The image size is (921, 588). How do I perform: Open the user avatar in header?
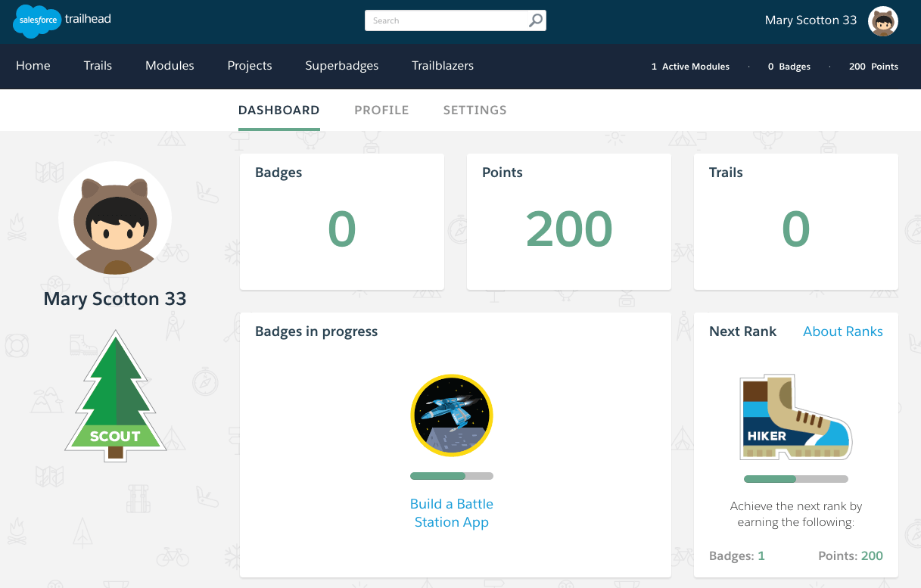point(882,21)
